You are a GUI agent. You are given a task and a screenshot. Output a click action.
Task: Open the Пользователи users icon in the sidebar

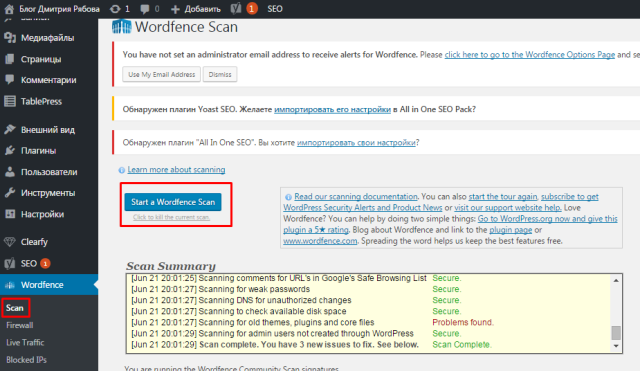pyautogui.click(x=10, y=172)
